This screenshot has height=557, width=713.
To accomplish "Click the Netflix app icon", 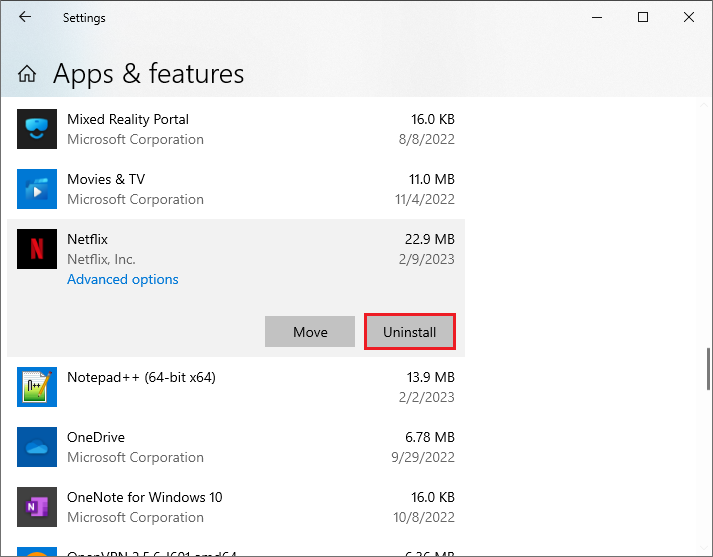I will tap(37, 249).
